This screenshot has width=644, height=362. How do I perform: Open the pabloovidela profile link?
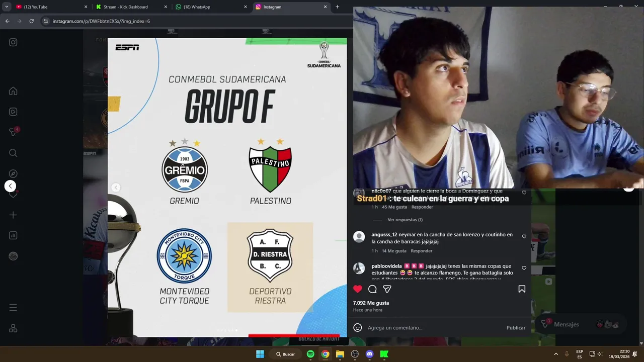pos(386,266)
